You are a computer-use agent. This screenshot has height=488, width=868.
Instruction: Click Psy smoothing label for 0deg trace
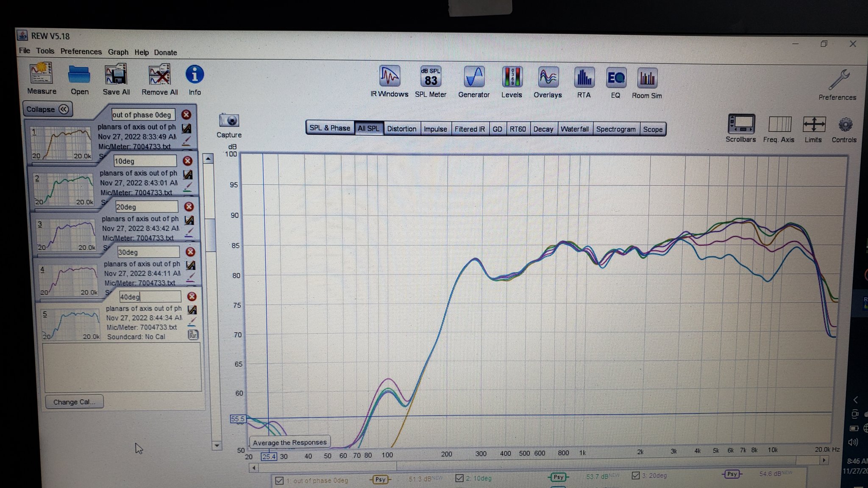380,480
